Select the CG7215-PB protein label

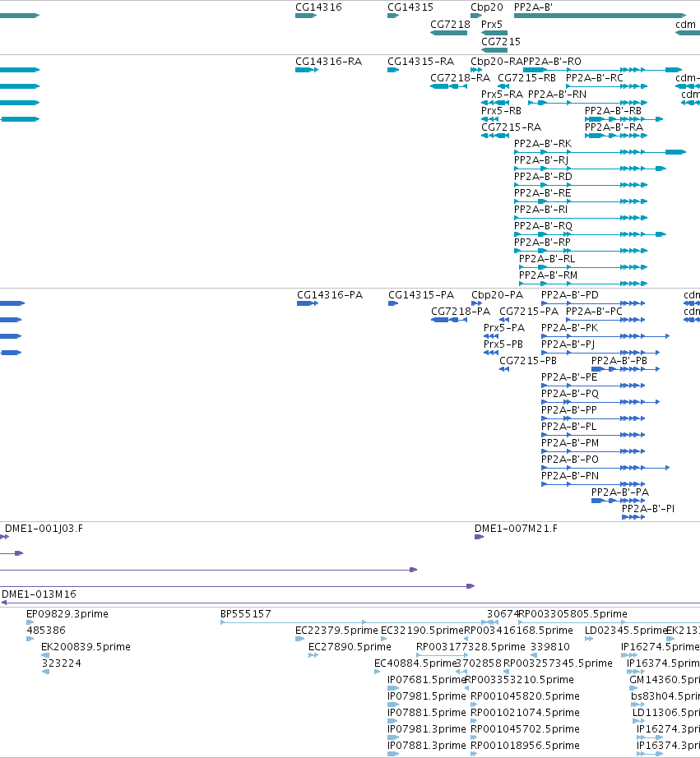(528, 361)
